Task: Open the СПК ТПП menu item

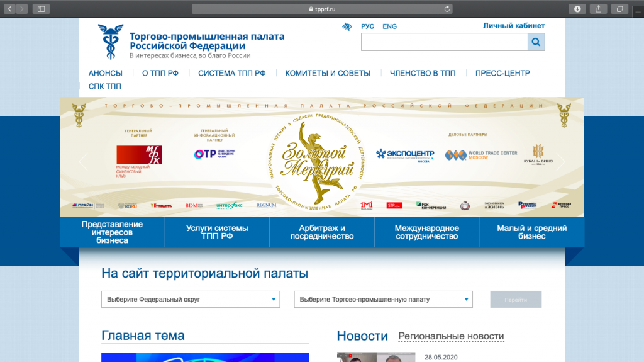Action: coord(105,86)
